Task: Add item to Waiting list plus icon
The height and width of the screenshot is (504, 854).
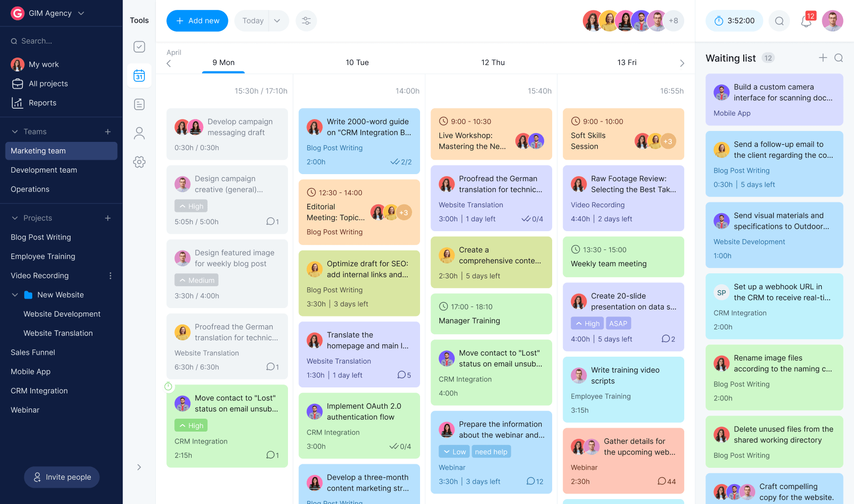Action: click(823, 58)
